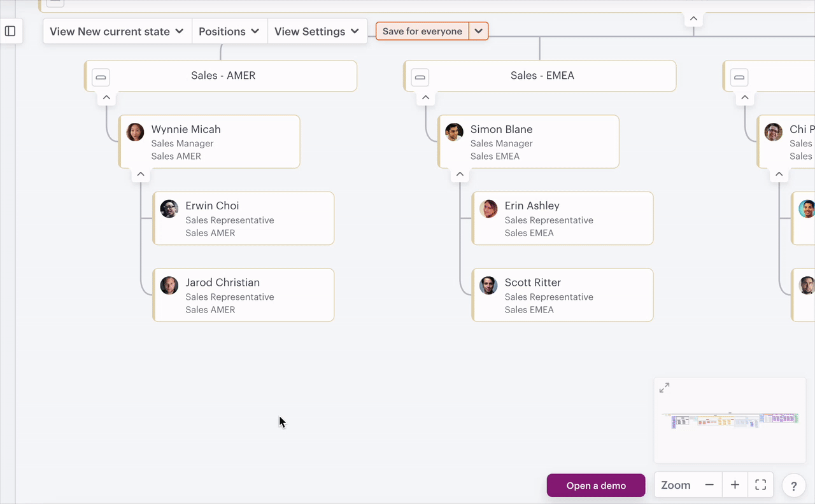Open the View New current state dropdown
815x504 pixels.
pyautogui.click(x=117, y=31)
